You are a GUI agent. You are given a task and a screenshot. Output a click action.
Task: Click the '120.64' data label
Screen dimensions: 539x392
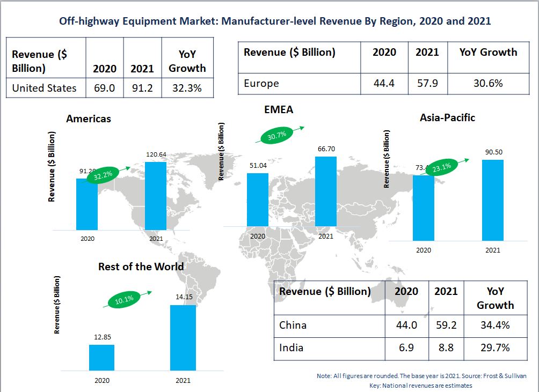(156, 154)
